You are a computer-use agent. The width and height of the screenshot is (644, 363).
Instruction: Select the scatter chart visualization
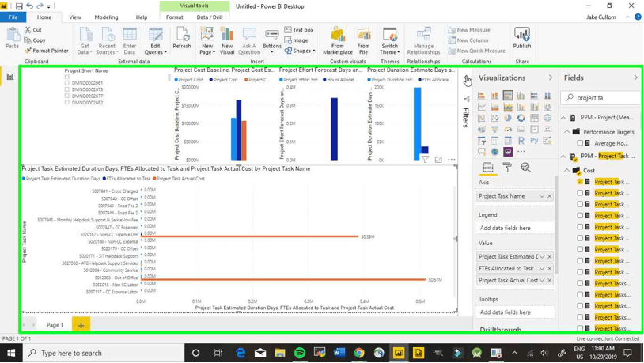(494, 118)
